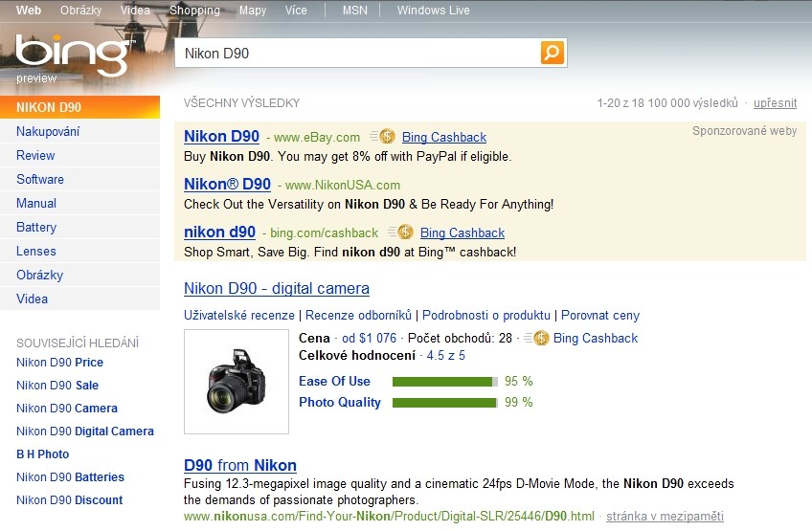Search related Nikon D90 Batteries
Viewport: 812px width, 531px height.
tap(70, 476)
